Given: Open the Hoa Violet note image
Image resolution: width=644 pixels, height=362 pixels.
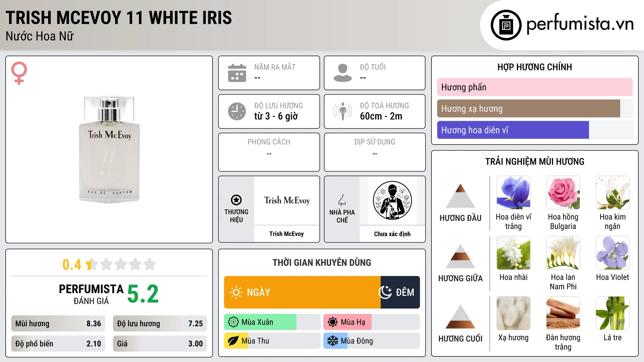Looking at the screenshot, I should [613, 253].
